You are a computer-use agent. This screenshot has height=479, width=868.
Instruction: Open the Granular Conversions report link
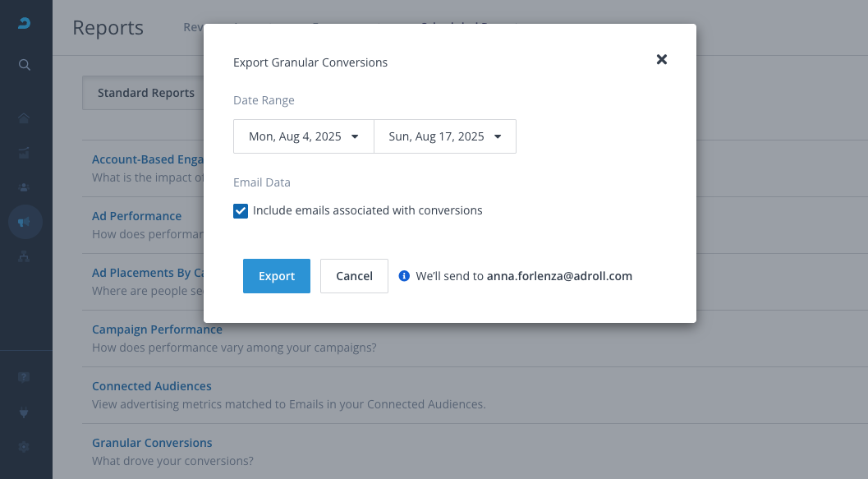[x=152, y=443]
